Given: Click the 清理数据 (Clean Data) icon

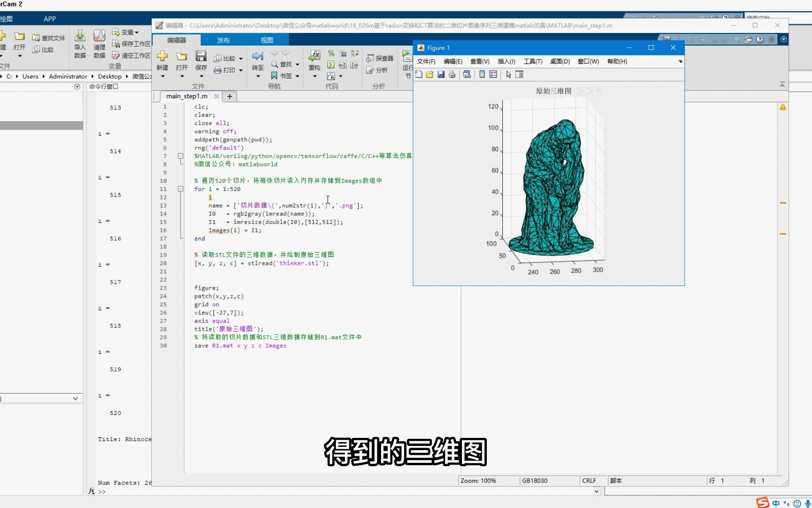Looking at the screenshot, I should pos(99,35).
